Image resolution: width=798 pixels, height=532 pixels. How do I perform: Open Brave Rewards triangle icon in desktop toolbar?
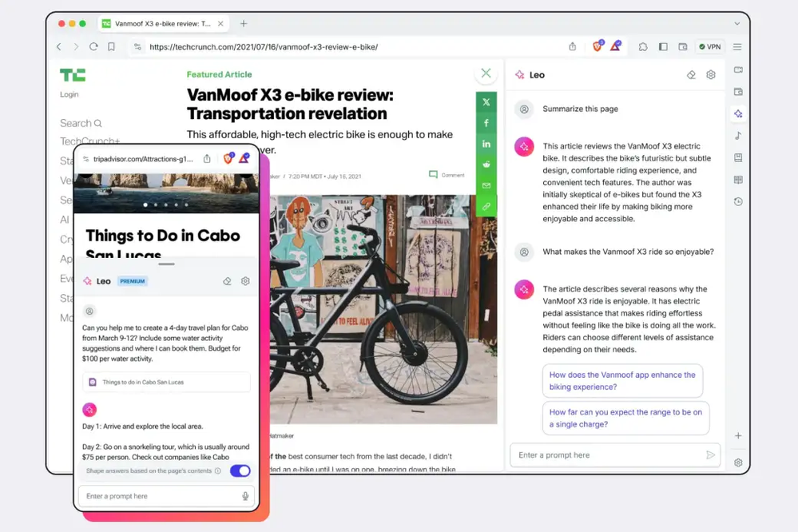(x=616, y=46)
